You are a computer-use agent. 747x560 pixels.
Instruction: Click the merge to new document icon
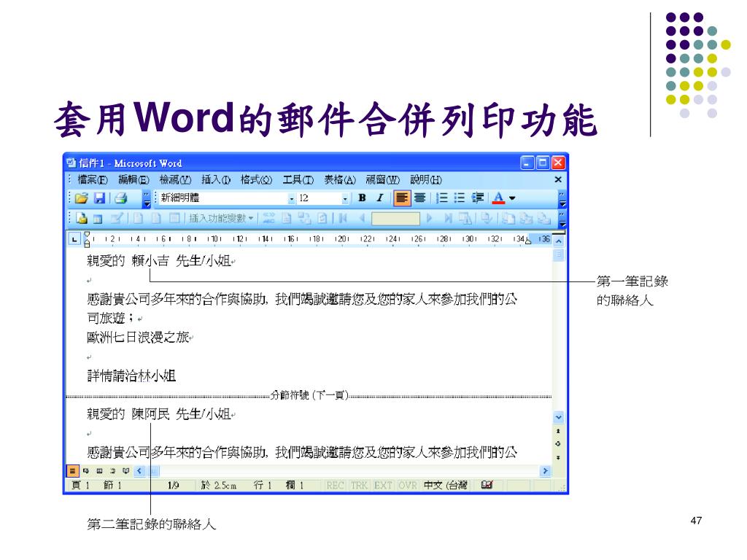pos(508,218)
